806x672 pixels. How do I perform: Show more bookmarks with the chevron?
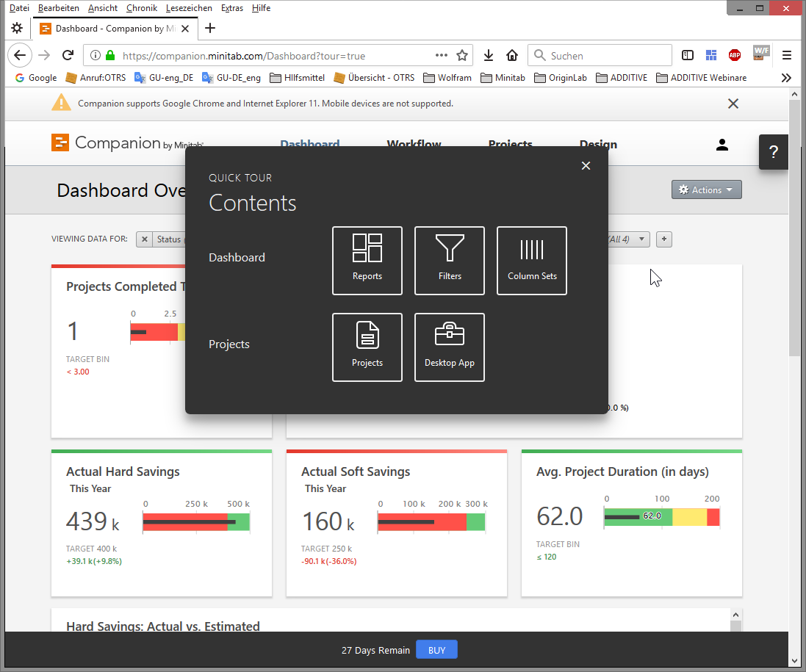786,78
